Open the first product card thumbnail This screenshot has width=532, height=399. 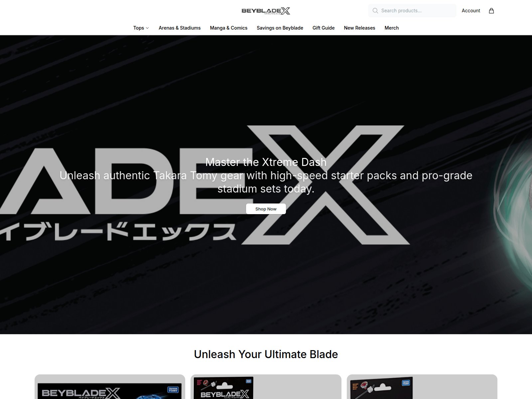[x=110, y=387]
